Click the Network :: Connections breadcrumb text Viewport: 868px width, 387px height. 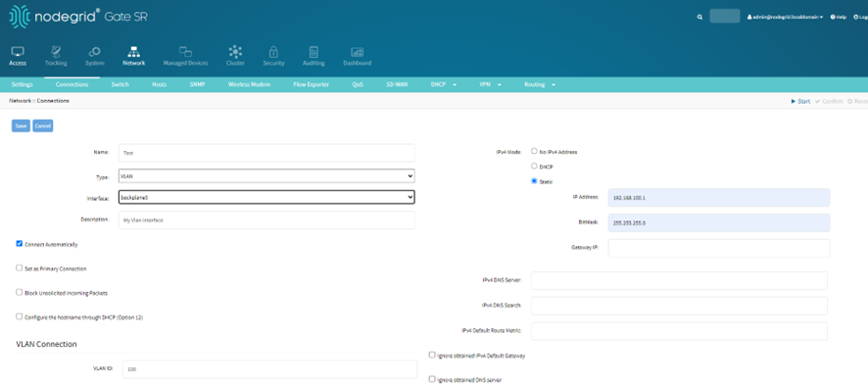(x=39, y=101)
